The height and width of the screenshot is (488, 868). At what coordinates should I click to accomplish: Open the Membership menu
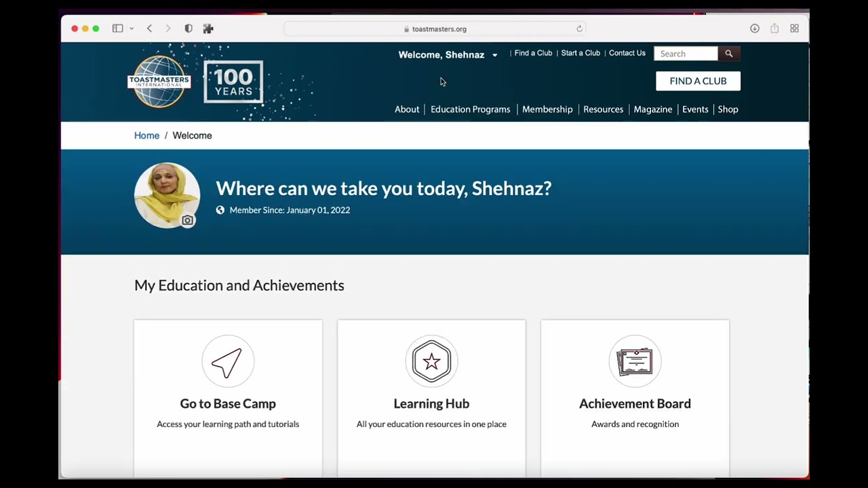(547, 109)
